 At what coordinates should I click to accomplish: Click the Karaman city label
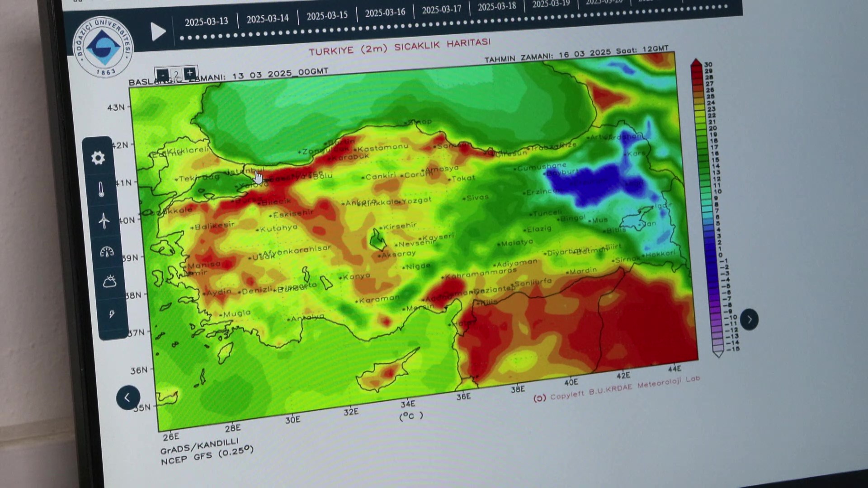point(378,299)
